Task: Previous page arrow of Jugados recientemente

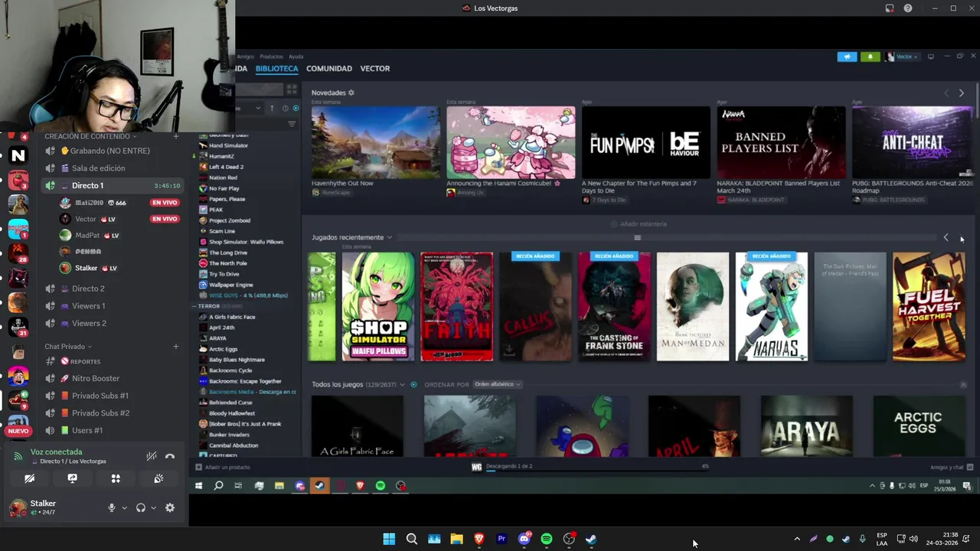Action: [946, 238]
